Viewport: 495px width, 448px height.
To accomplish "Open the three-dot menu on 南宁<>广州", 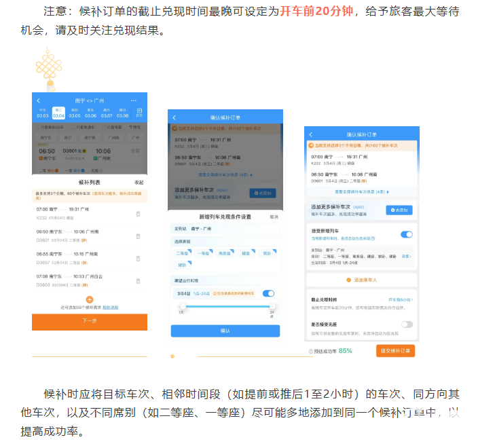I will tap(134, 100).
